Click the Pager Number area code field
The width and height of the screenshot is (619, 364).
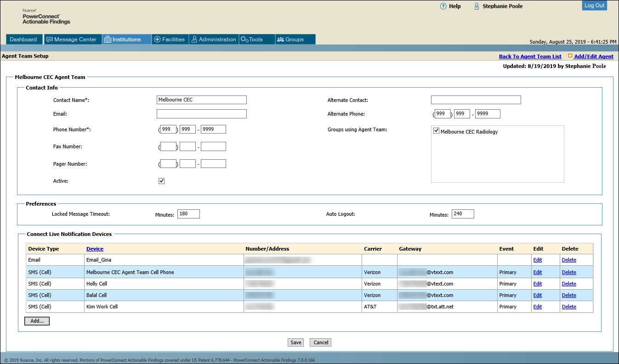click(169, 163)
